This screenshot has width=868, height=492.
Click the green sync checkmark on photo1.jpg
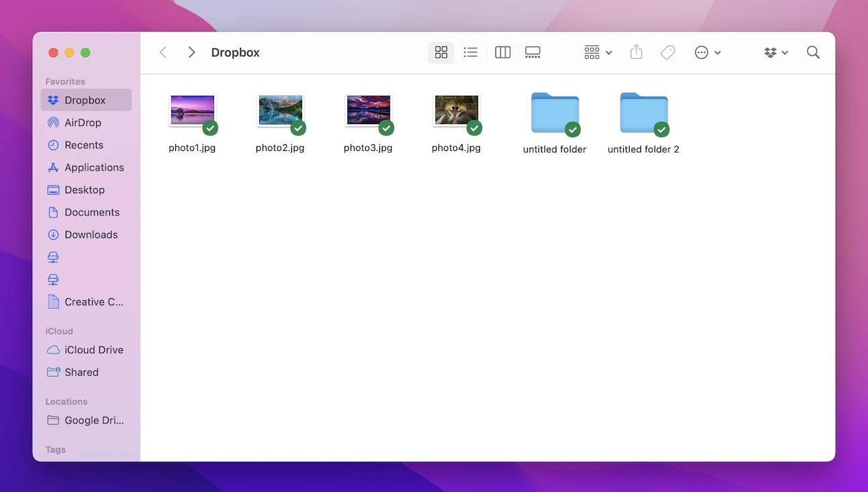pyautogui.click(x=210, y=128)
